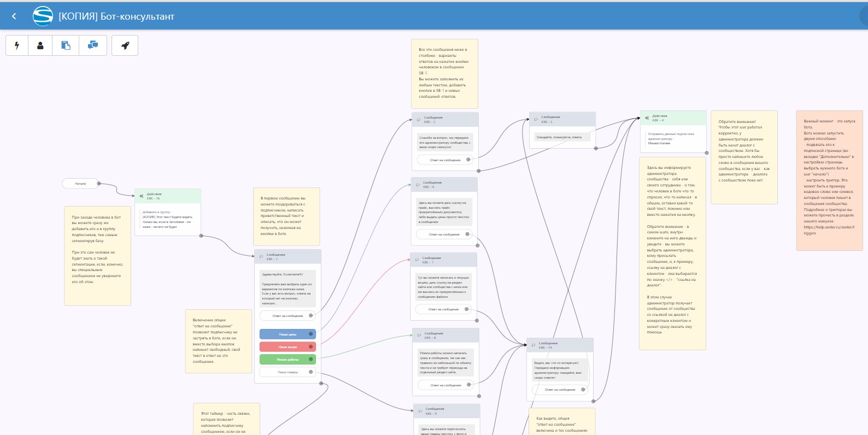Select the Сообщение КВК-2 node header

445,120
